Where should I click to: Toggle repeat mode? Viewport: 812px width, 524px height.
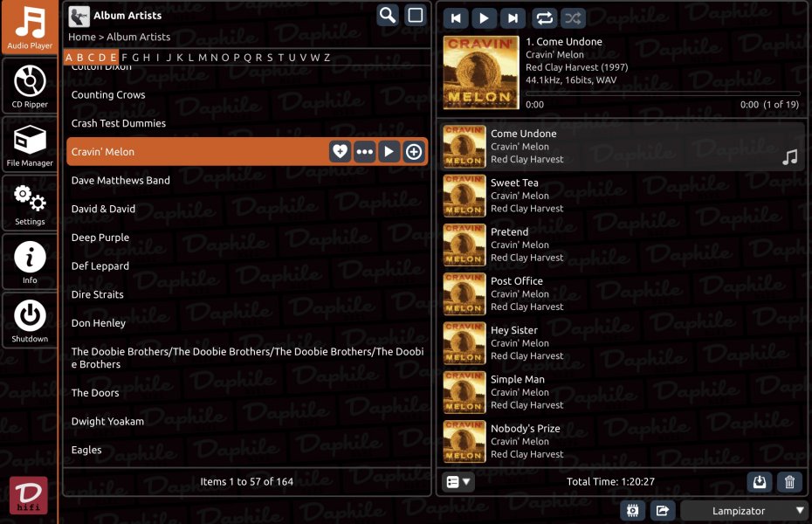(x=544, y=18)
